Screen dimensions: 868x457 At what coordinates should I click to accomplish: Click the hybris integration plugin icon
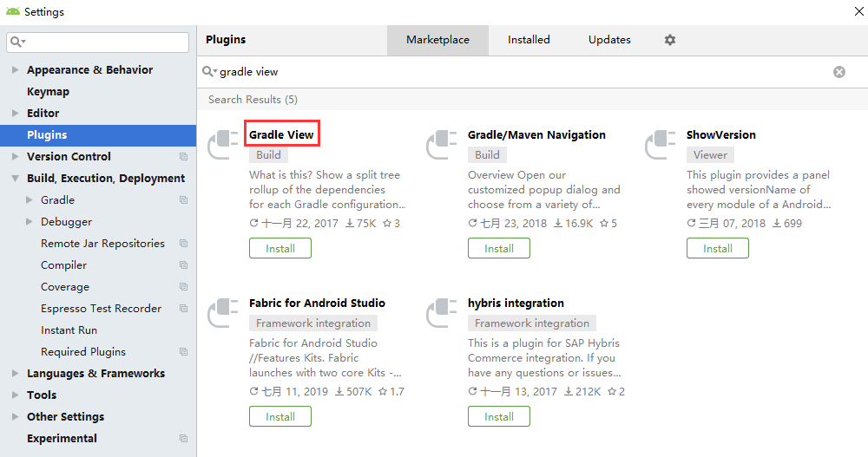point(441,313)
